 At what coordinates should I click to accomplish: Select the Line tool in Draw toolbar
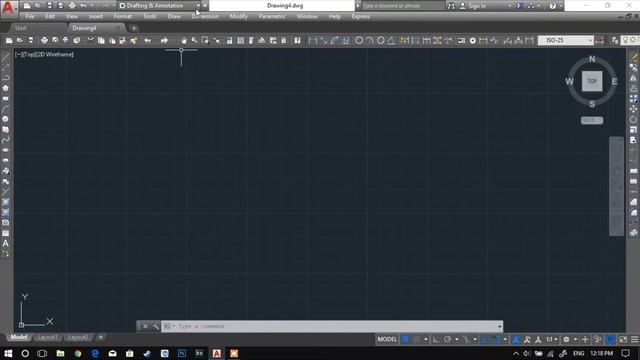[5, 57]
